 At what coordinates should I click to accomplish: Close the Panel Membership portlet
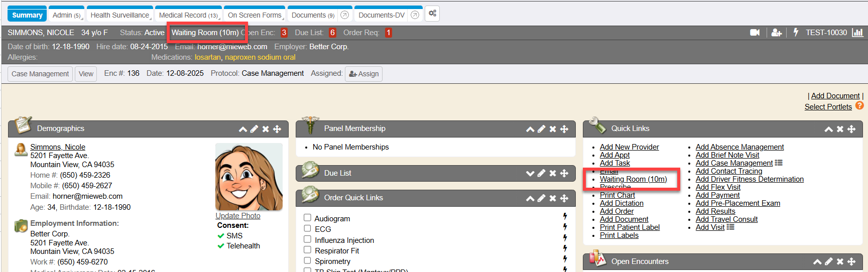(553, 129)
